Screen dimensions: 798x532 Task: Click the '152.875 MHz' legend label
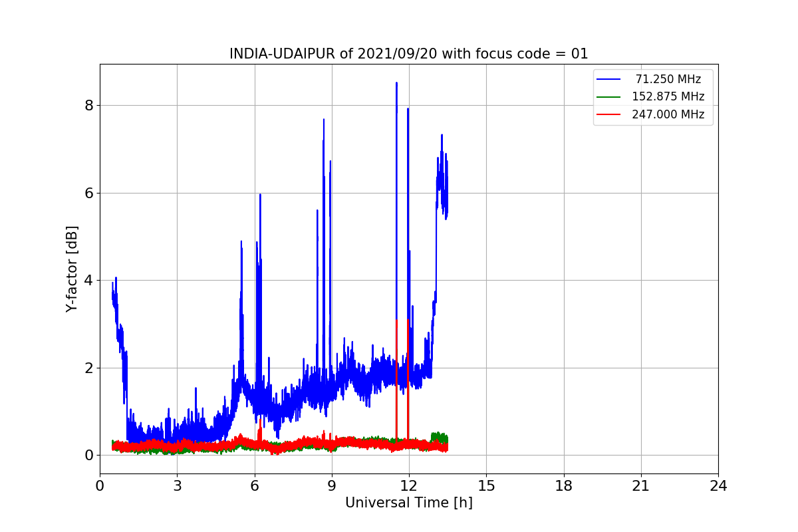(x=668, y=96)
